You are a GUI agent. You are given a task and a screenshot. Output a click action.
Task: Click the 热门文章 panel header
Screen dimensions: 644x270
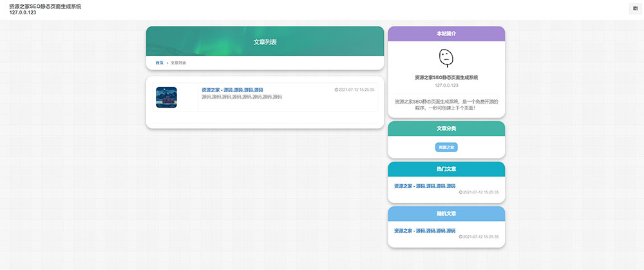click(x=446, y=169)
